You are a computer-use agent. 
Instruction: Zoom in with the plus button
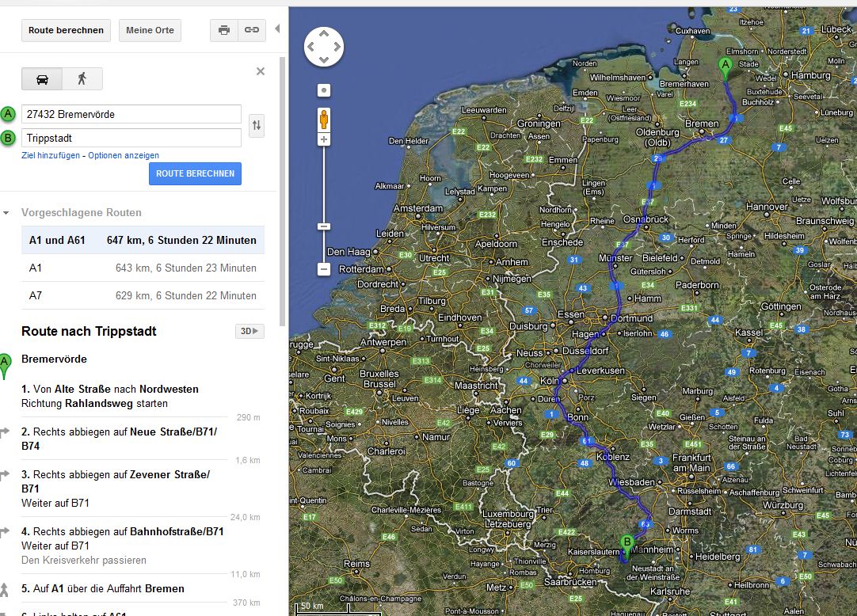click(x=323, y=139)
